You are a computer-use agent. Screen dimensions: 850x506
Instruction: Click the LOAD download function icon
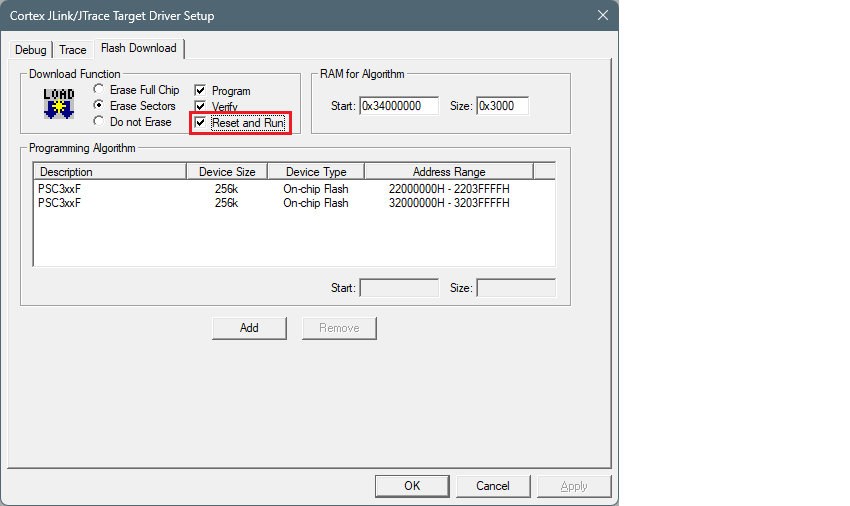[59, 103]
